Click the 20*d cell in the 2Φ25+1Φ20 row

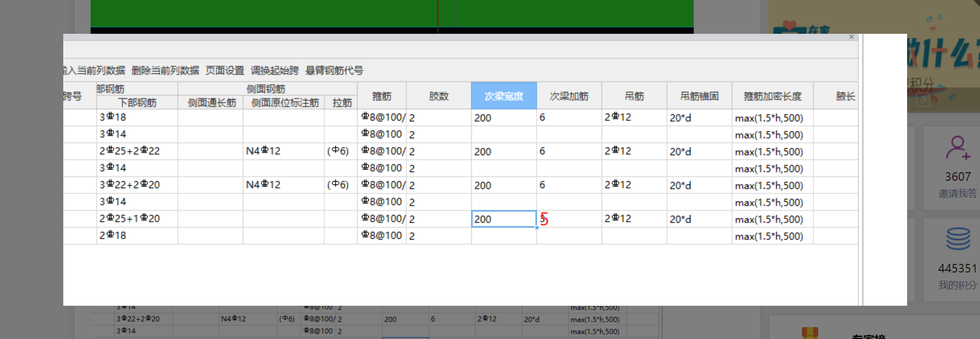[x=700, y=219]
